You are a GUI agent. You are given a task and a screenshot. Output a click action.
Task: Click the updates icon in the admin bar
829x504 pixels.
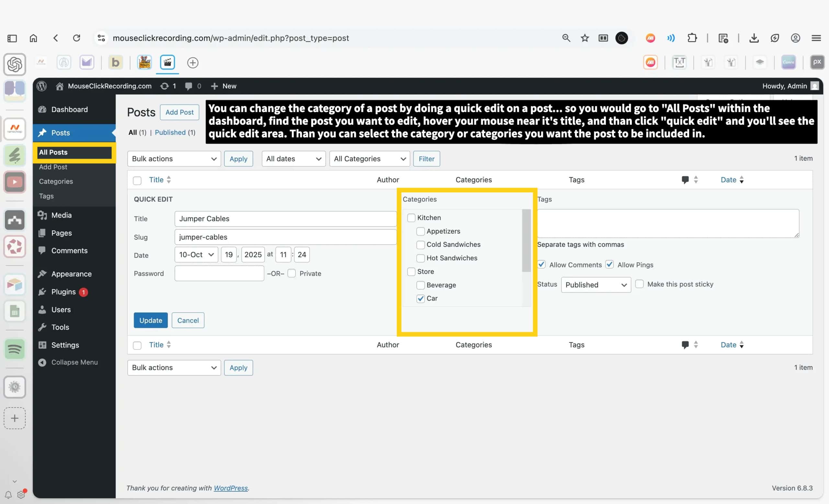tap(165, 86)
